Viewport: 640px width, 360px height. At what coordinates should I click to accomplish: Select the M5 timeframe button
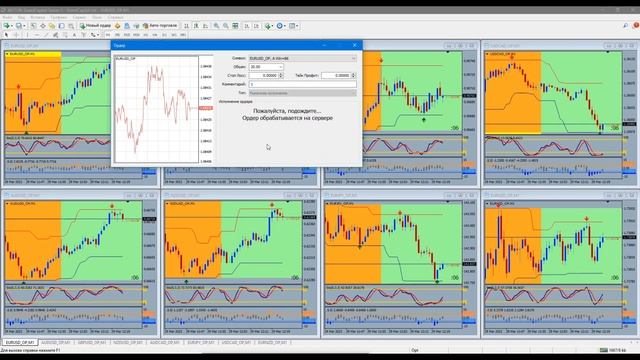(x=117, y=35)
